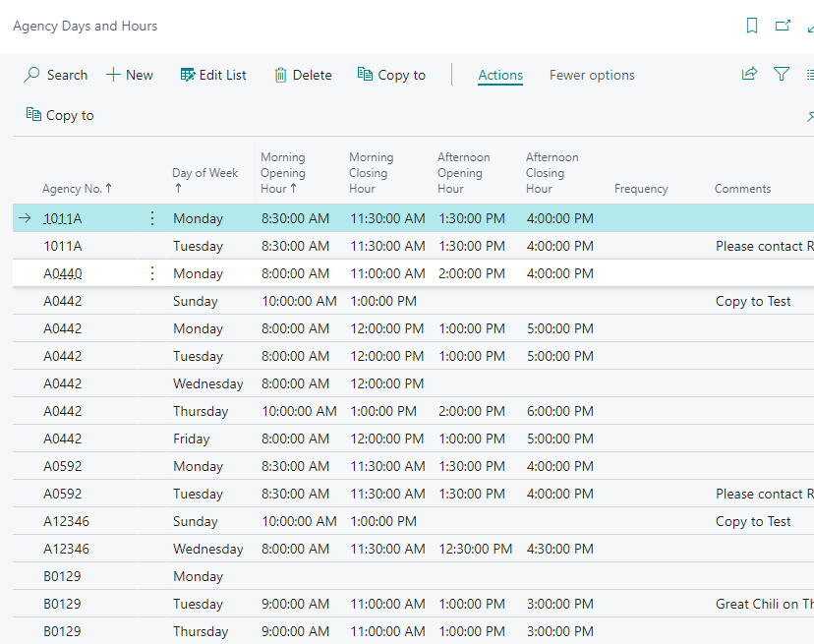814x644 pixels.
Task: Sort by Agency No. column header
Action: pyautogui.click(x=76, y=189)
